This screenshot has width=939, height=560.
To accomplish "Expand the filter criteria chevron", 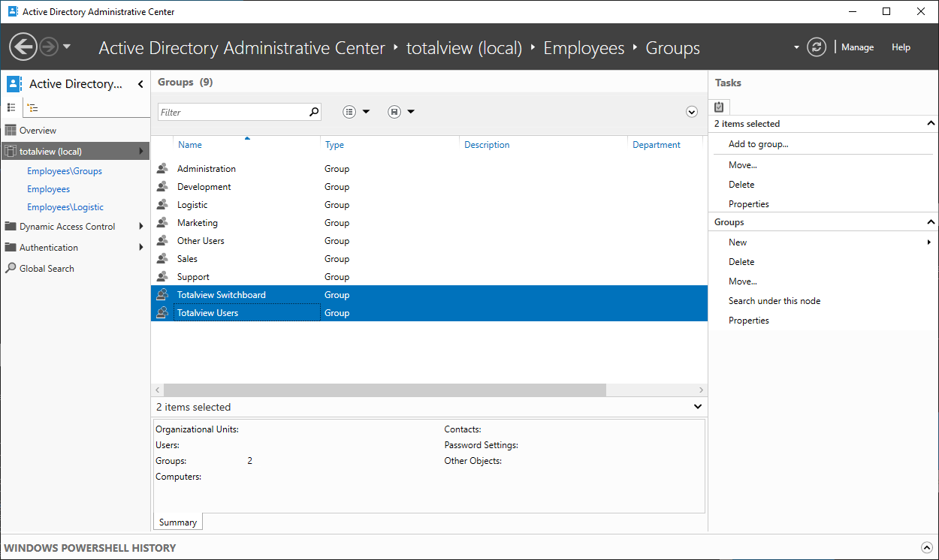I will [692, 112].
